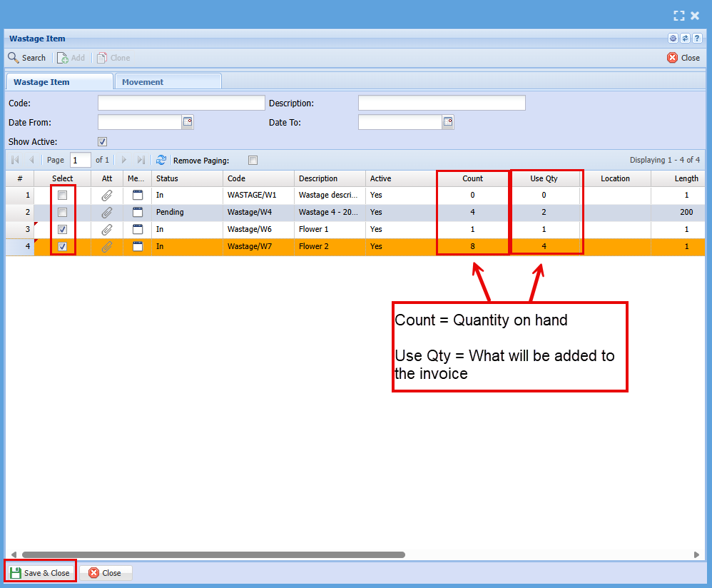The width and height of the screenshot is (712, 588).
Task: Click the panel refresh icon in header
Action: [x=685, y=39]
